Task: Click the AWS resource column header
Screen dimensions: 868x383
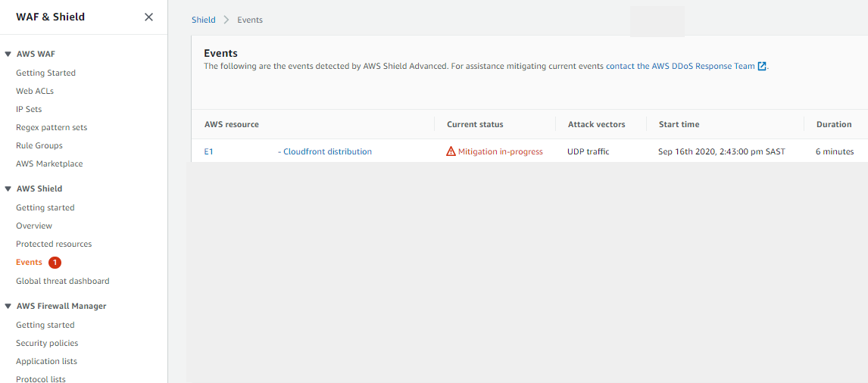Action: pos(232,125)
